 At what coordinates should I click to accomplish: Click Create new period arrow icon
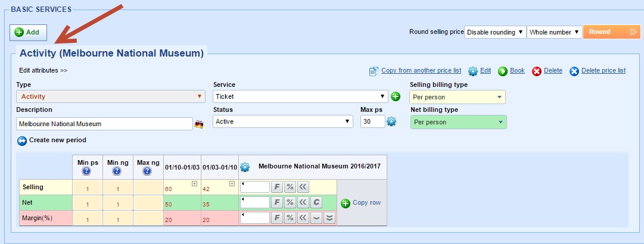click(x=22, y=140)
